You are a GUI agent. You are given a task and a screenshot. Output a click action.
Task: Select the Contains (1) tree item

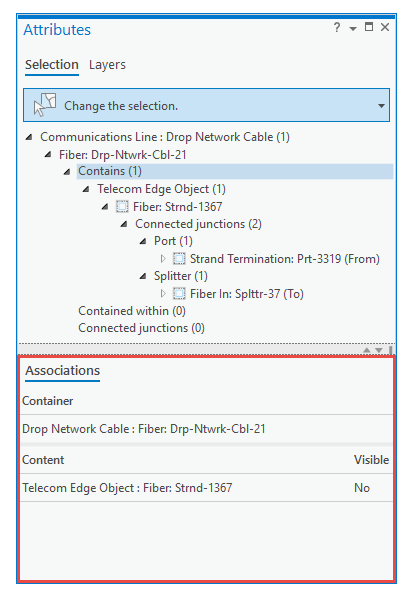tap(110, 171)
